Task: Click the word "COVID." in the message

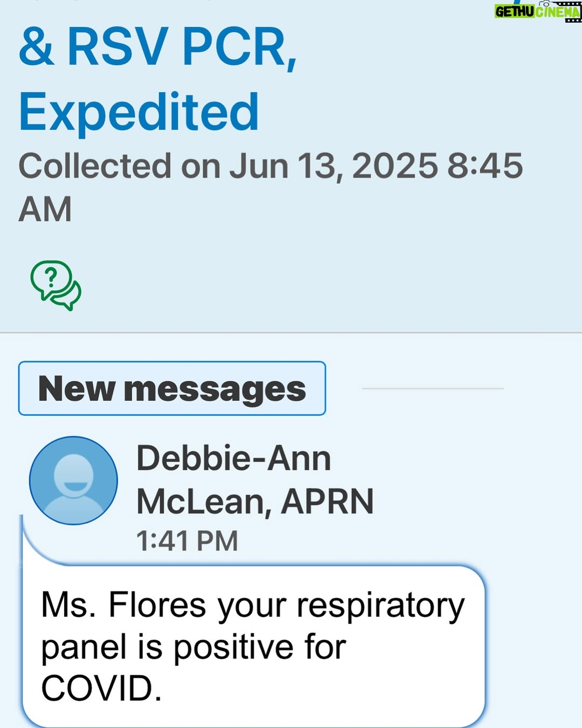Action: (101, 689)
